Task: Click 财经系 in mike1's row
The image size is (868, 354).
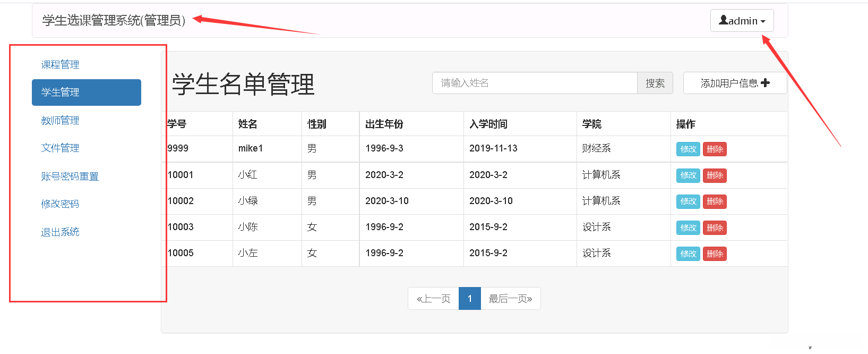Action: pos(597,148)
